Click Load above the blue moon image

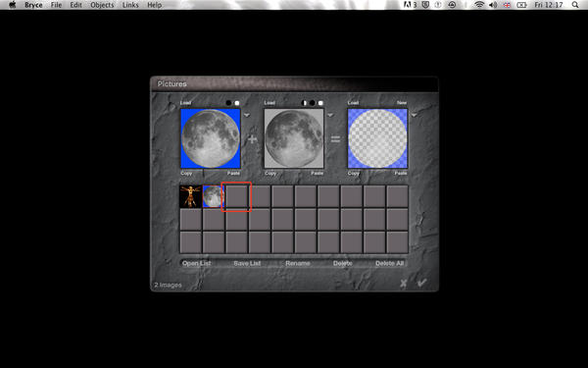coord(185,103)
